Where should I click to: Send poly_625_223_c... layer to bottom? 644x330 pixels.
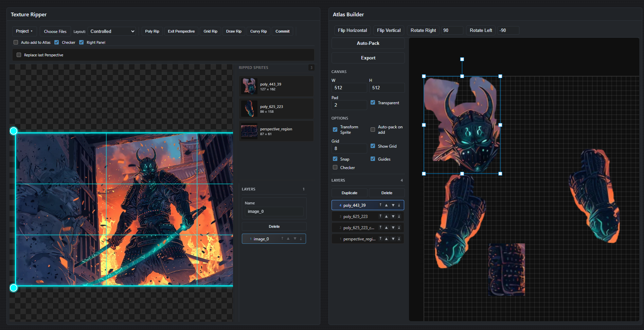click(399, 227)
